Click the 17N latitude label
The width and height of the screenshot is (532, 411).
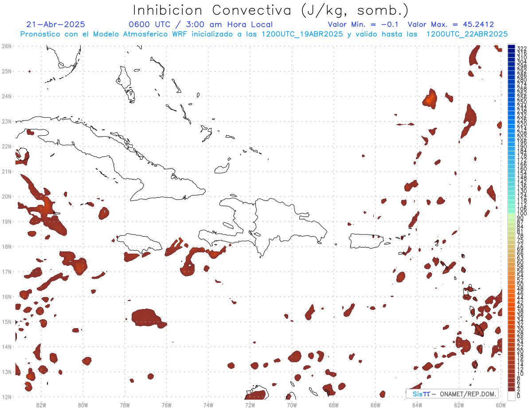7,271
